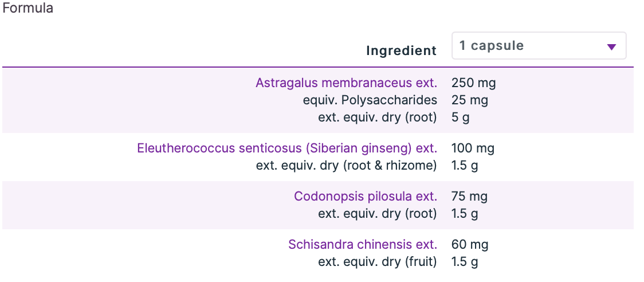Image resolution: width=644 pixels, height=282 pixels.
Task: Click dry (root) label under Codonopsis pilosula
Action: pos(378,214)
